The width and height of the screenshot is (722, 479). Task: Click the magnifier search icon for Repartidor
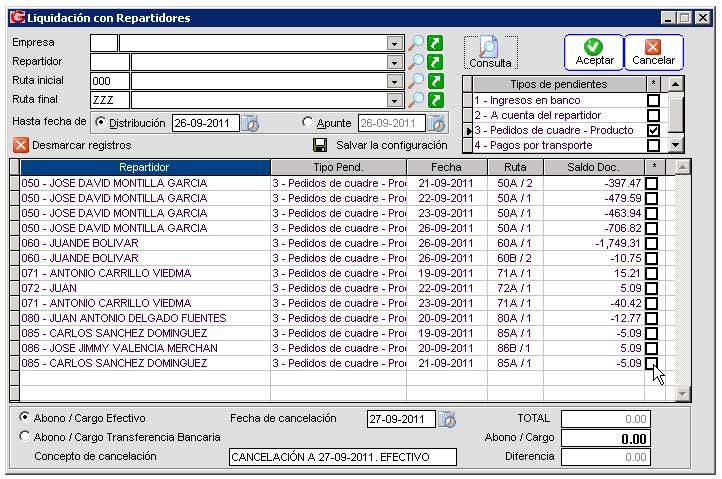pos(416,62)
